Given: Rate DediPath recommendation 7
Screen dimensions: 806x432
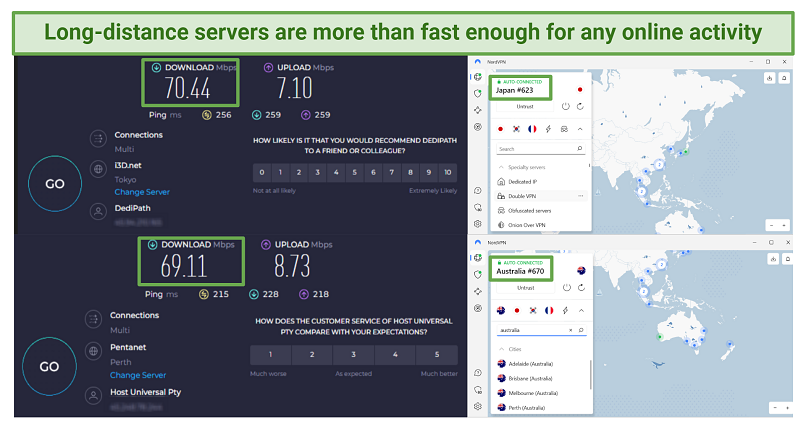Looking at the screenshot, I should 392,172.
